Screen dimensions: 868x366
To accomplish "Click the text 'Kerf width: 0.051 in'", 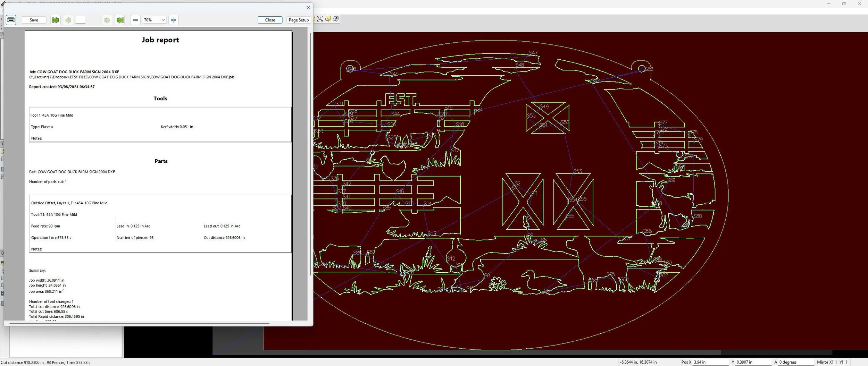I will pos(177,127).
